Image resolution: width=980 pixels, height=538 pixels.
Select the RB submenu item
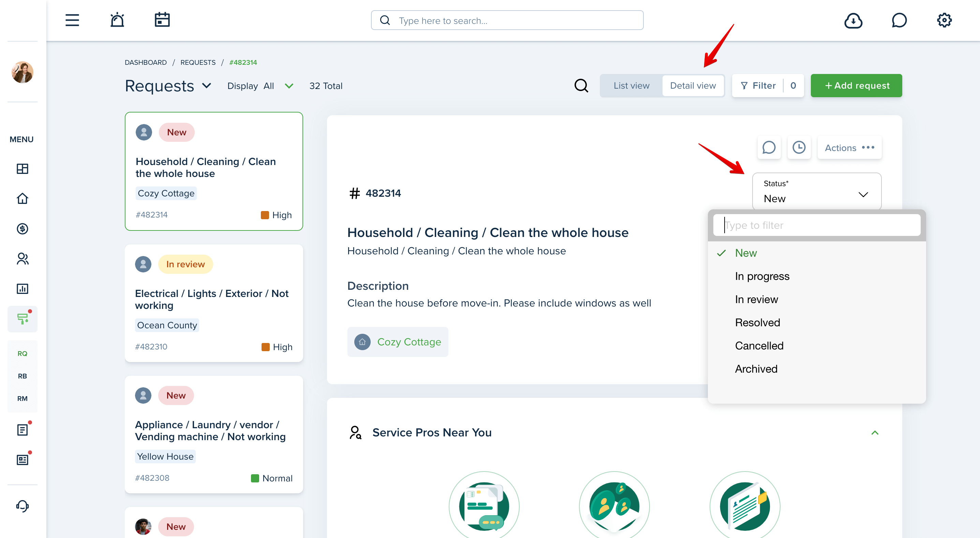(x=23, y=376)
